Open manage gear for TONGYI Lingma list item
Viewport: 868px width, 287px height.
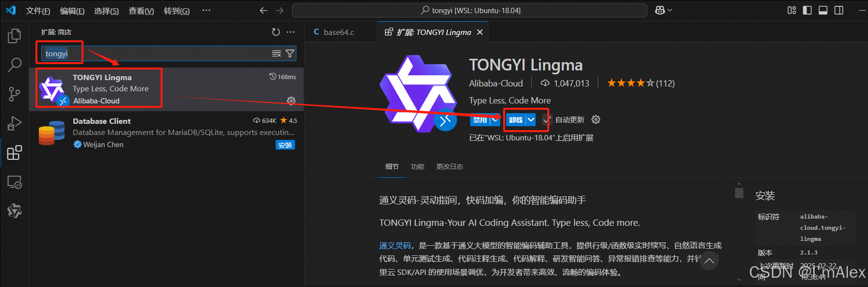pyautogui.click(x=291, y=101)
